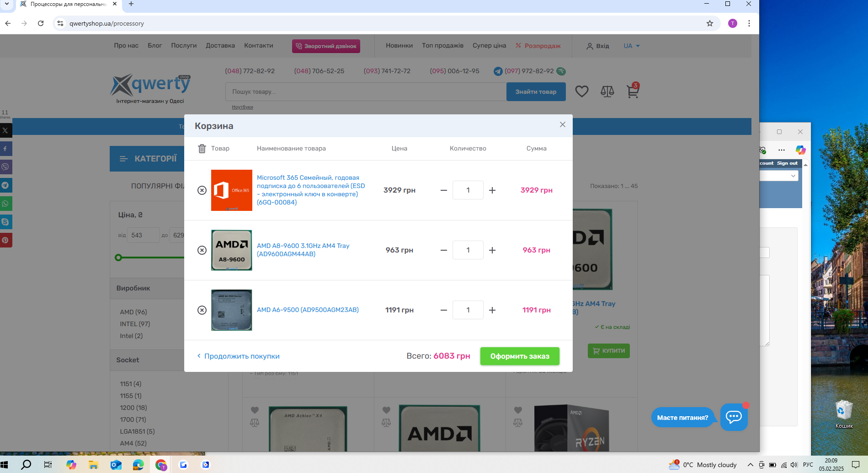Click the Оформить заказ button
The width and height of the screenshot is (868, 473).
point(520,356)
